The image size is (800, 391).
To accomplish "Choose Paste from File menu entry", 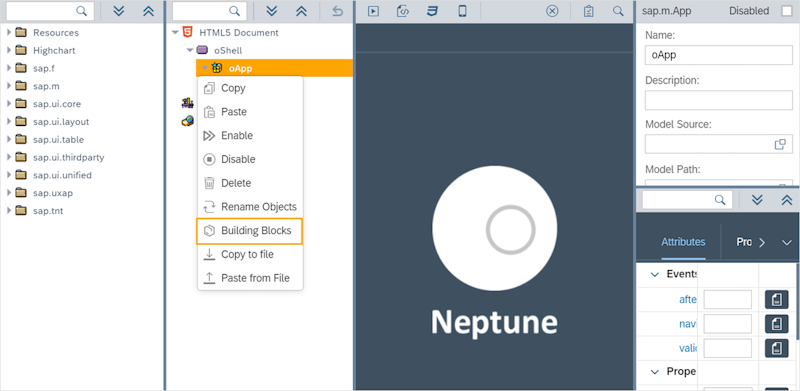I will (251, 278).
